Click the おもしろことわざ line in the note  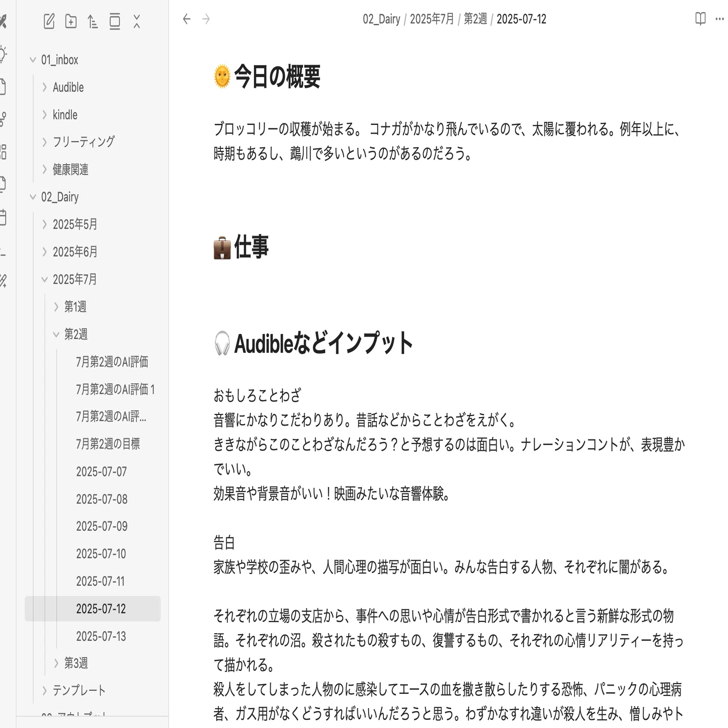point(257,395)
